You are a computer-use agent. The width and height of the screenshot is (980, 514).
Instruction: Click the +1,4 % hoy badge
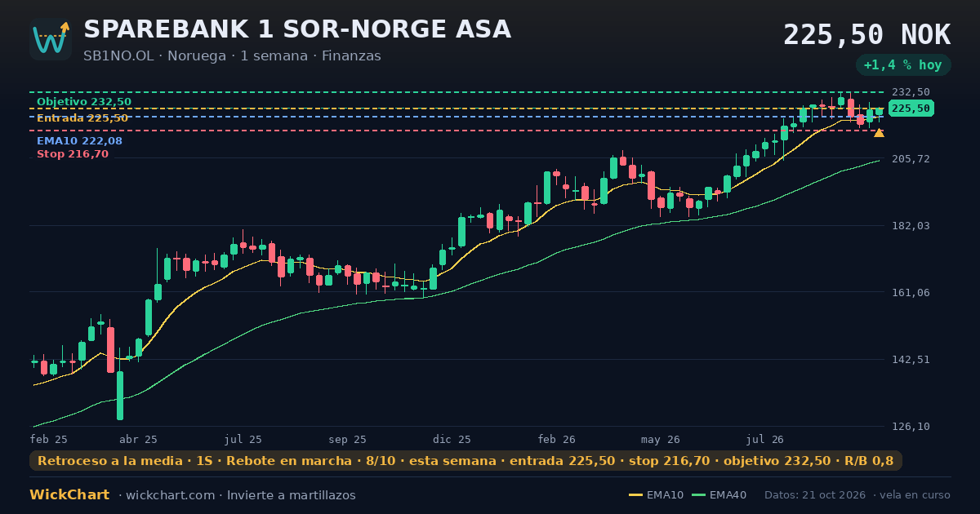point(903,64)
